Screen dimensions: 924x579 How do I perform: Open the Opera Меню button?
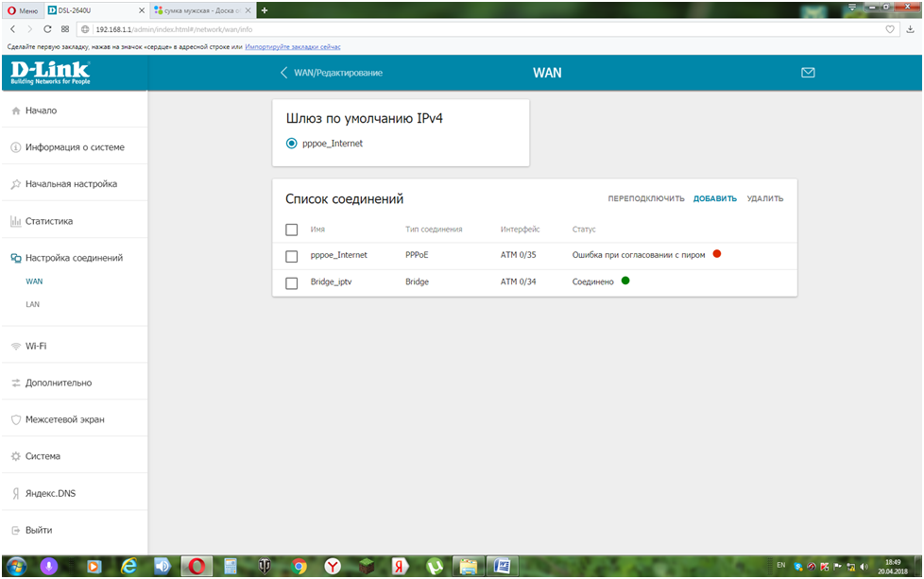pyautogui.click(x=24, y=10)
